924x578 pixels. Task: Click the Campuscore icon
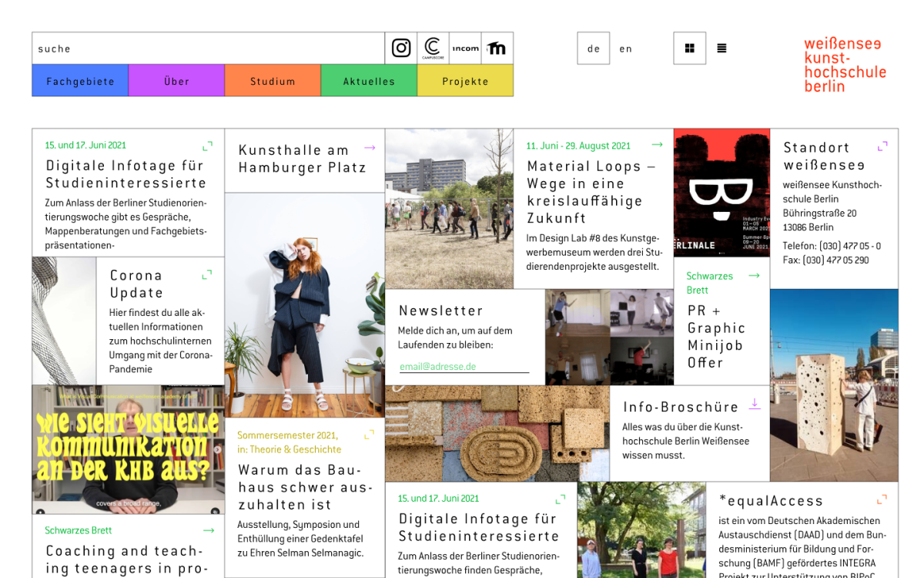[434, 48]
